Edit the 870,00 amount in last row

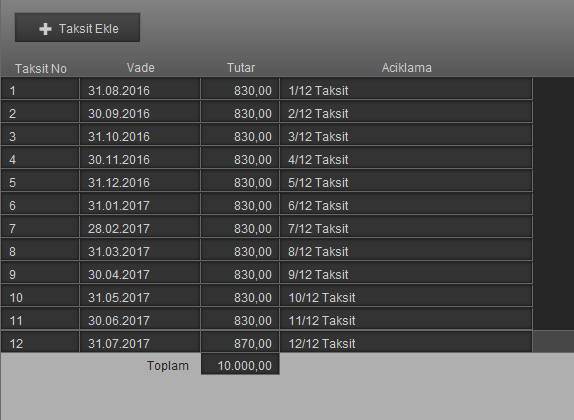pyautogui.click(x=240, y=342)
